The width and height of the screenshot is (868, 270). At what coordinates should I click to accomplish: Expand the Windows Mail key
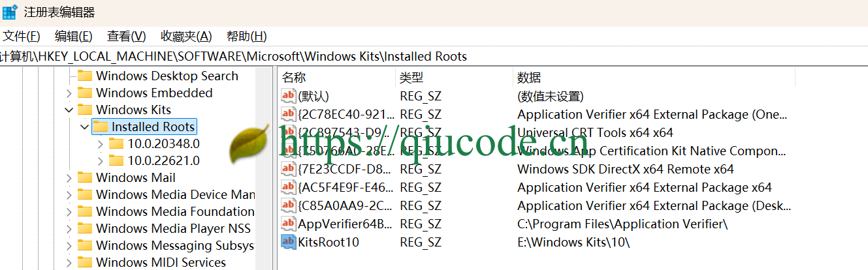coord(69,178)
